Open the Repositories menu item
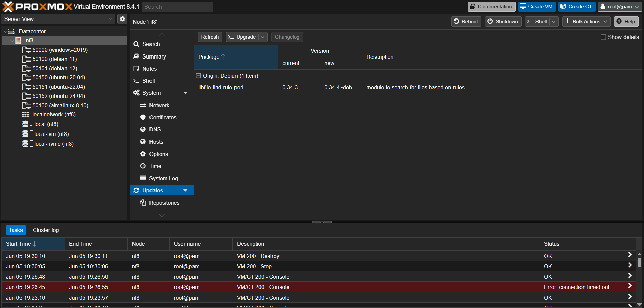Image resolution: width=644 pixels, height=308 pixels. click(162, 203)
